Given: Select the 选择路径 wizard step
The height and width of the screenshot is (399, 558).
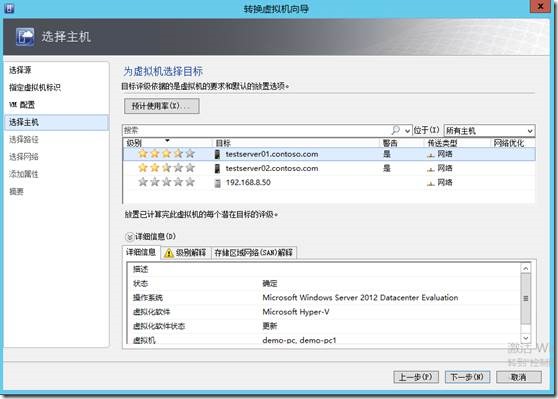Looking at the screenshot, I should tap(24, 140).
